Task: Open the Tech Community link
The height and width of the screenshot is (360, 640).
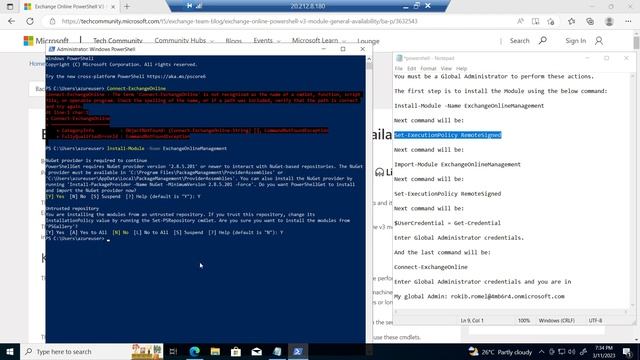Action: click(x=118, y=41)
